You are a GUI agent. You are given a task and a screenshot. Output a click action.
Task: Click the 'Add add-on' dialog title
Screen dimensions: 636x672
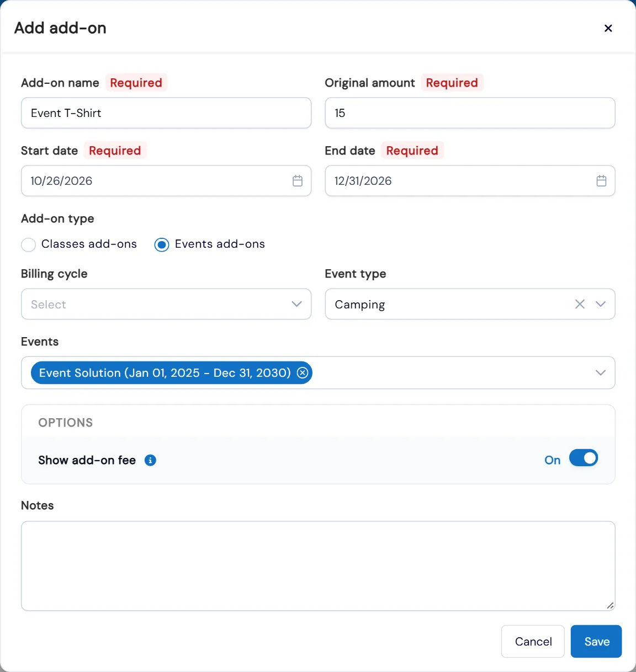pyautogui.click(x=60, y=28)
